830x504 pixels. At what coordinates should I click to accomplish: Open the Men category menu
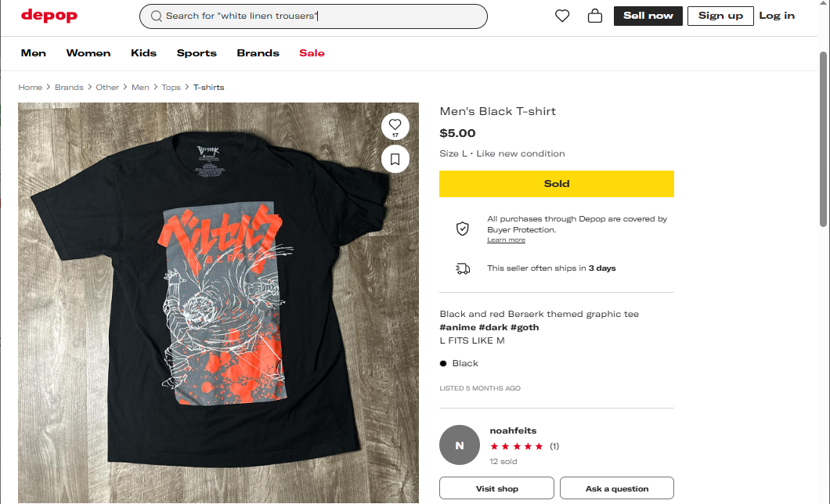pos(34,53)
